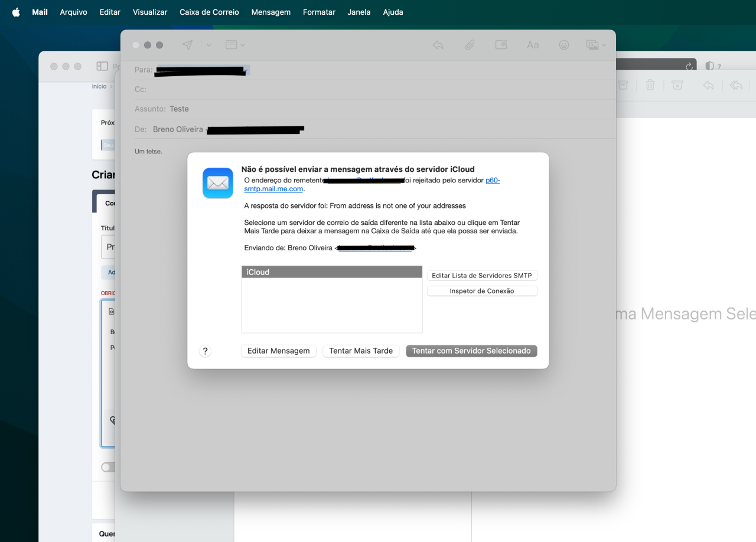Click the attach paperclip icon
The width and height of the screenshot is (756, 542).
coord(470,45)
